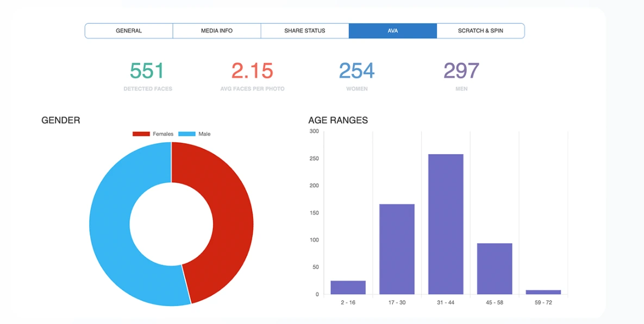The image size is (644, 324).
Task: Toggle the Male legend swatch
Action: (187, 134)
